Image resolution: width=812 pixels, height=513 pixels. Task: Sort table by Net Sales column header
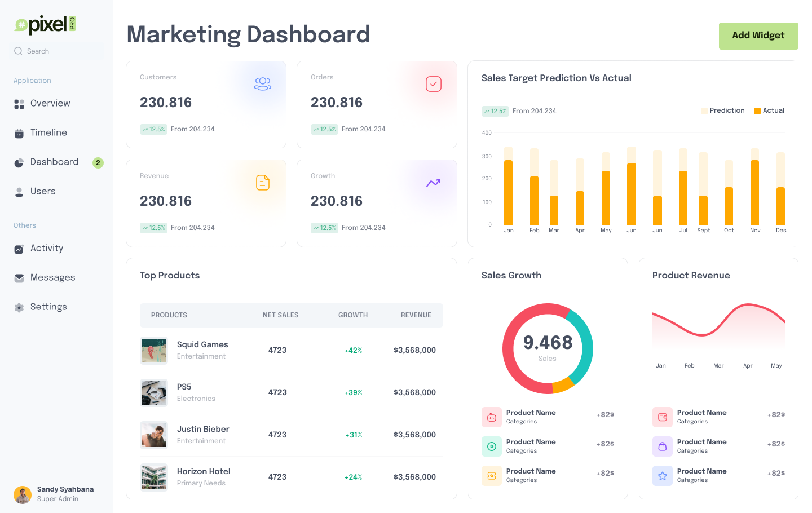tap(280, 316)
